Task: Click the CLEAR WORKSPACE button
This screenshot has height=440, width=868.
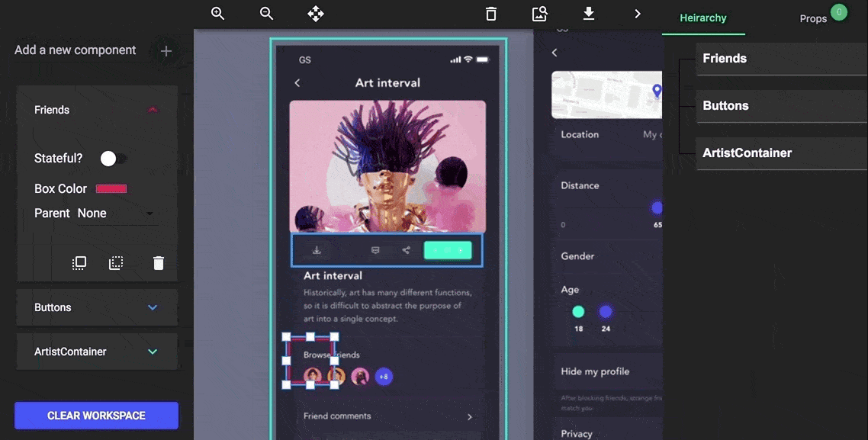Action: point(96,415)
